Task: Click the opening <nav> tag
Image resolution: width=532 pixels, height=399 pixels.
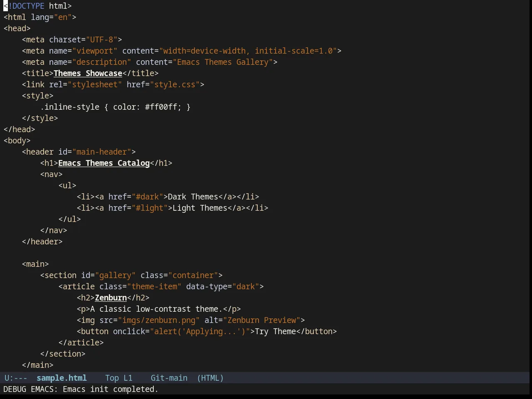Action: click(51, 174)
